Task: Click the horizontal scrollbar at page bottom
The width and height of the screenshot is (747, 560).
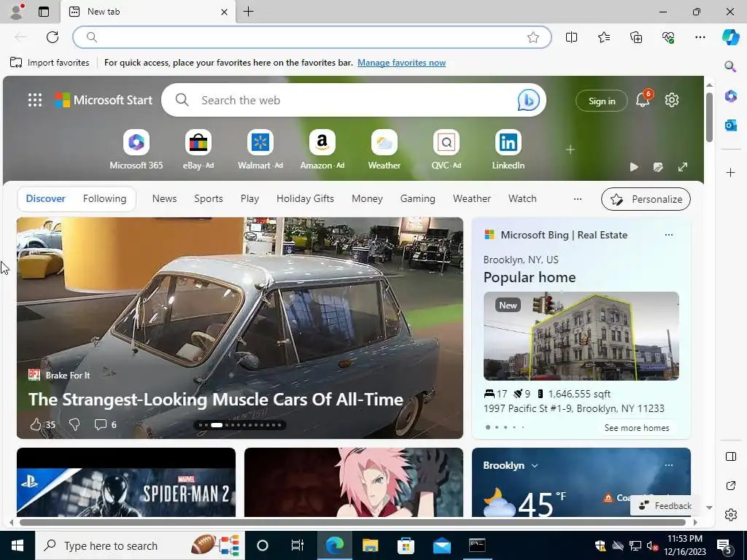Action: [x=352, y=522]
